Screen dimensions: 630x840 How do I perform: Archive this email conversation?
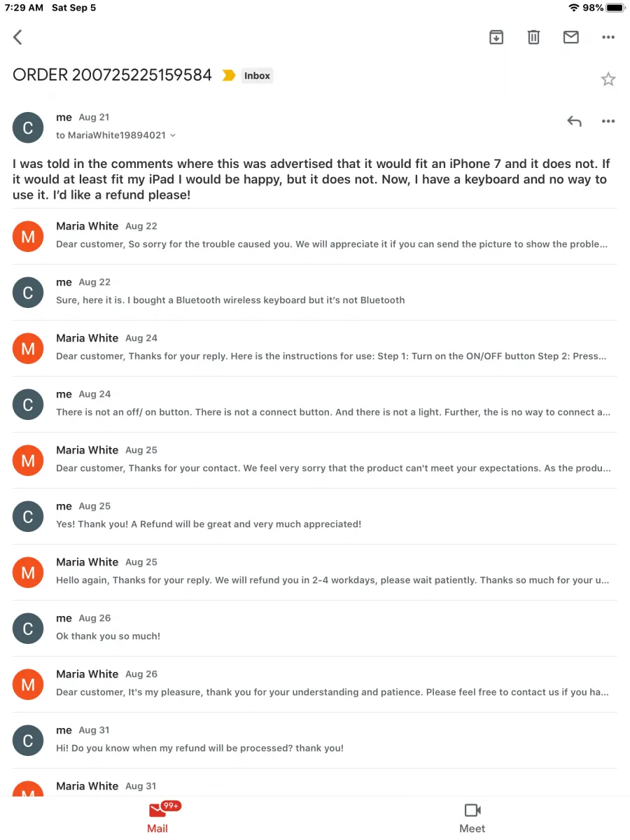(x=496, y=37)
